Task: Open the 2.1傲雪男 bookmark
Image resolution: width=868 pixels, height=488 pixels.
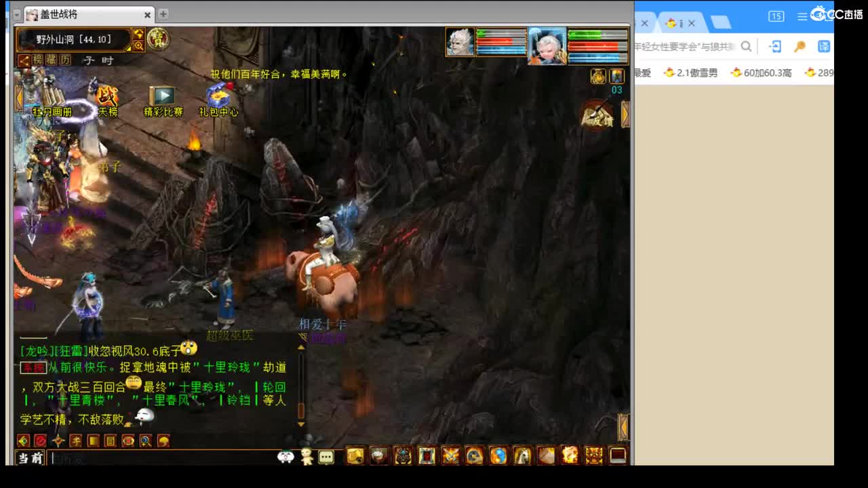Action: 690,73
